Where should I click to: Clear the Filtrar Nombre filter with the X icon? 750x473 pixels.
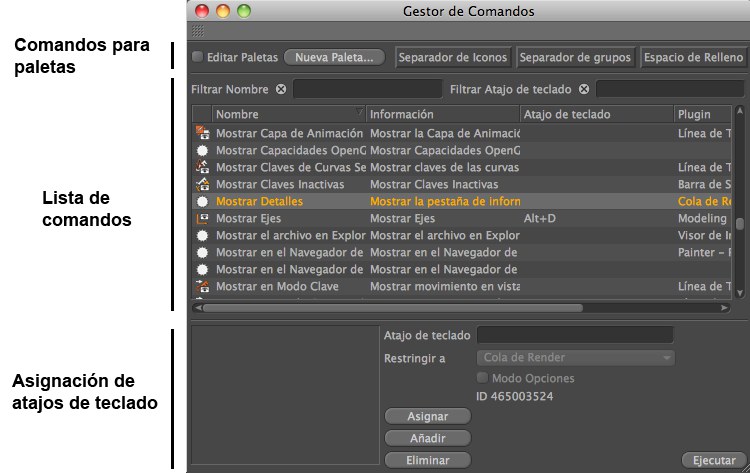[x=281, y=89]
